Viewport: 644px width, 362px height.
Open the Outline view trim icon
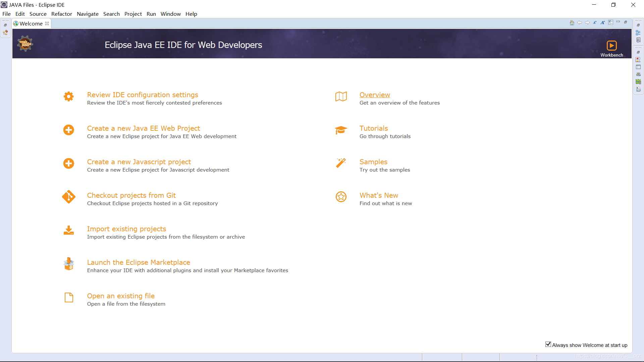[x=638, y=33]
